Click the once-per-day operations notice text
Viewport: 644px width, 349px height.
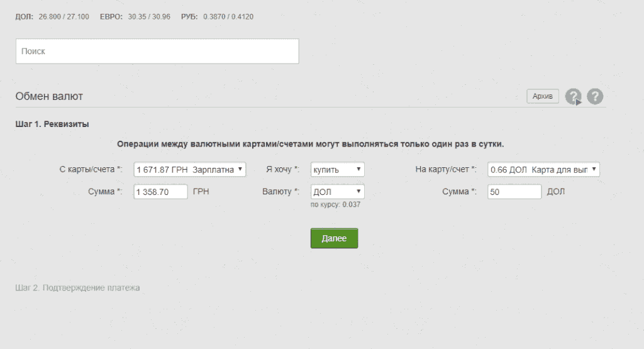311,144
